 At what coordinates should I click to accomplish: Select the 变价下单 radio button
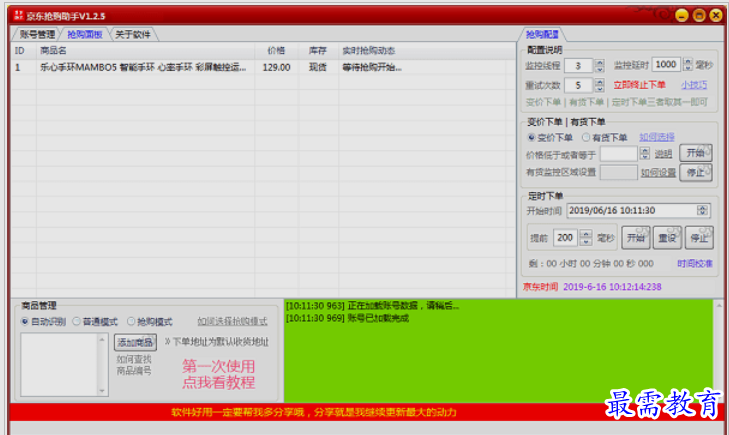coord(531,137)
